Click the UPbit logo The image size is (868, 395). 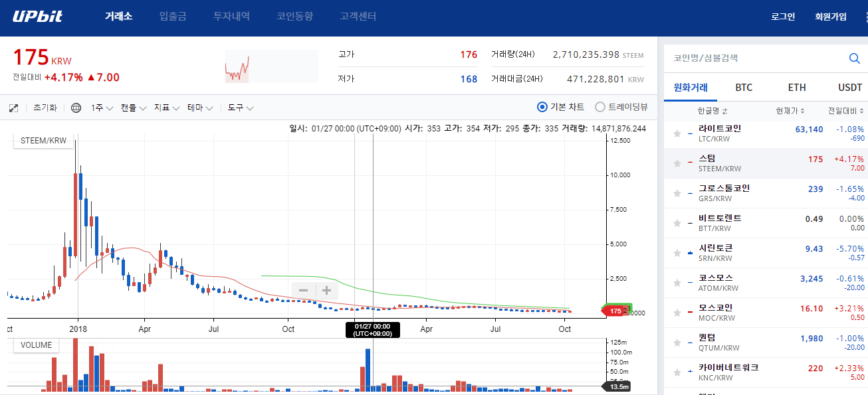click(38, 16)
